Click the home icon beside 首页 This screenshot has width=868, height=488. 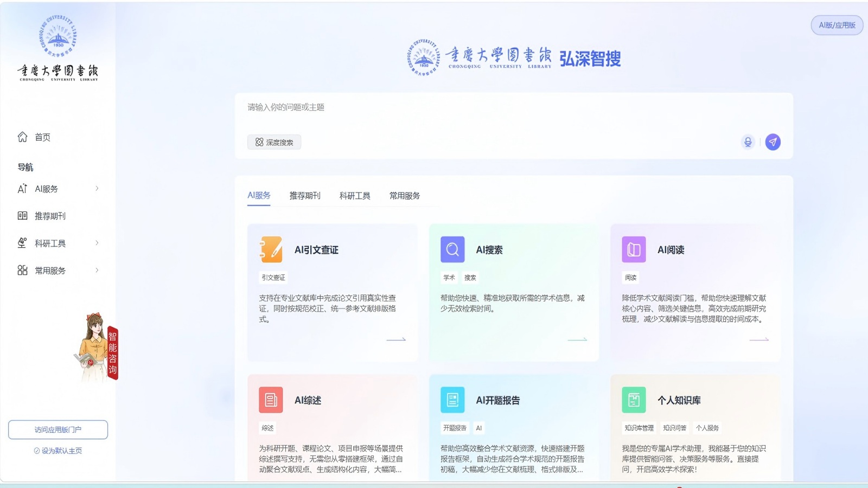pyautogui.click(x=22, y=137)
